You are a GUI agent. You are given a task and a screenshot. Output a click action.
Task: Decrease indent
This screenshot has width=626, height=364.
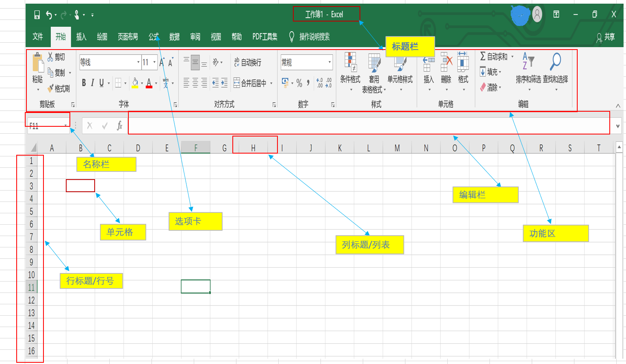pyautogui.click(x=215, y=83)
